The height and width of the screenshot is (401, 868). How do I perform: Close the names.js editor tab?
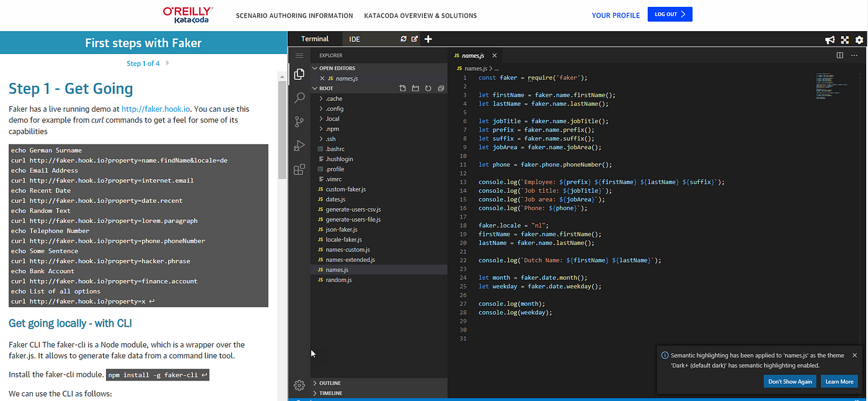point(494,55)
